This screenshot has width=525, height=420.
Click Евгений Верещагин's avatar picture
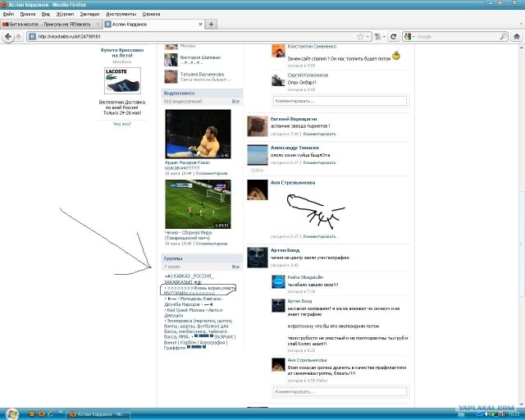coord(257,125)
